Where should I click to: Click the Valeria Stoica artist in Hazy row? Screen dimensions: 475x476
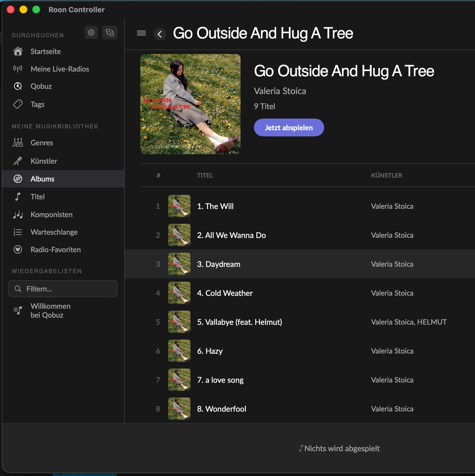pos(392,351)
